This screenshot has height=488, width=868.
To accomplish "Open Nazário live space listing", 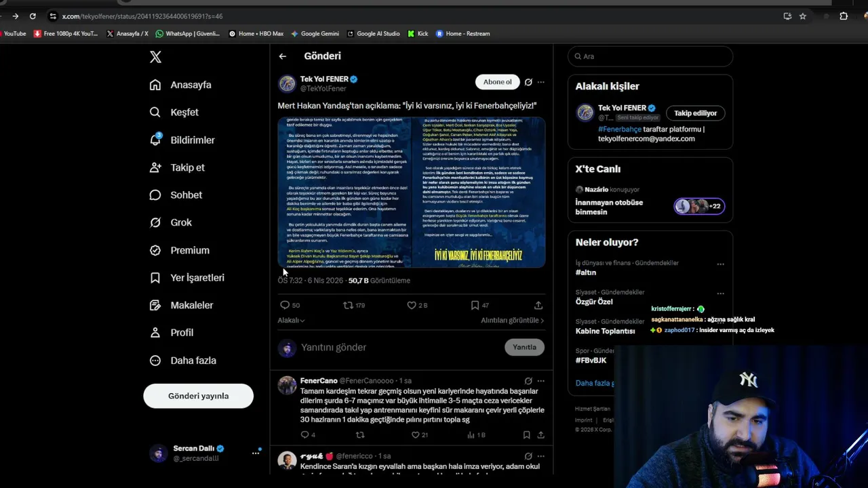I will click(x=650, y=201).
